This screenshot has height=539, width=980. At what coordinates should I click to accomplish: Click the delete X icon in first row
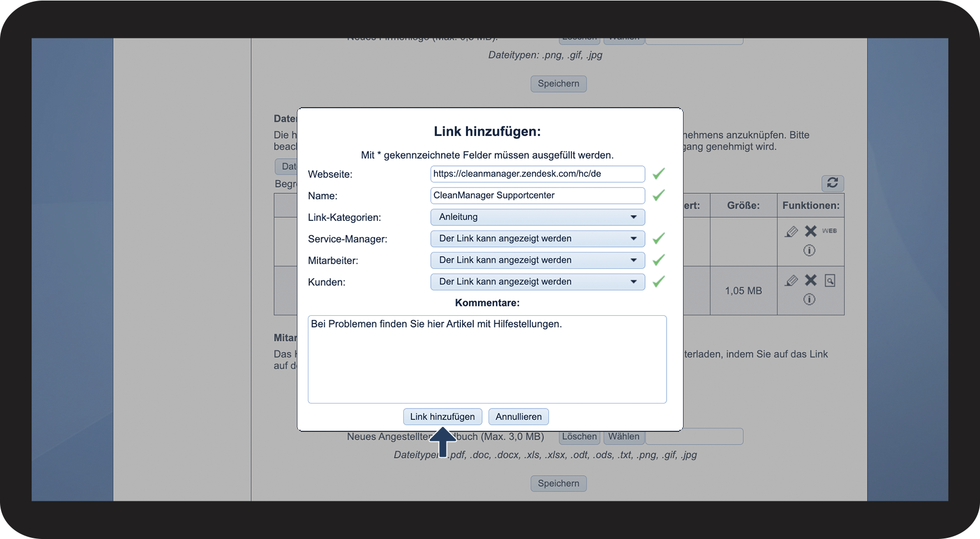point(810,231)
